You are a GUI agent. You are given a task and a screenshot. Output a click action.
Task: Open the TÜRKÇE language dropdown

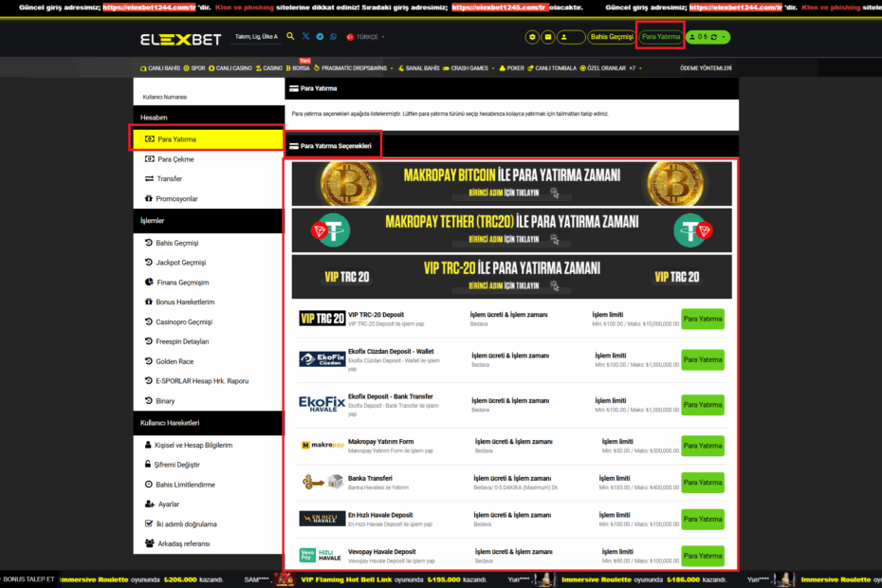click(x=369, y=37)
